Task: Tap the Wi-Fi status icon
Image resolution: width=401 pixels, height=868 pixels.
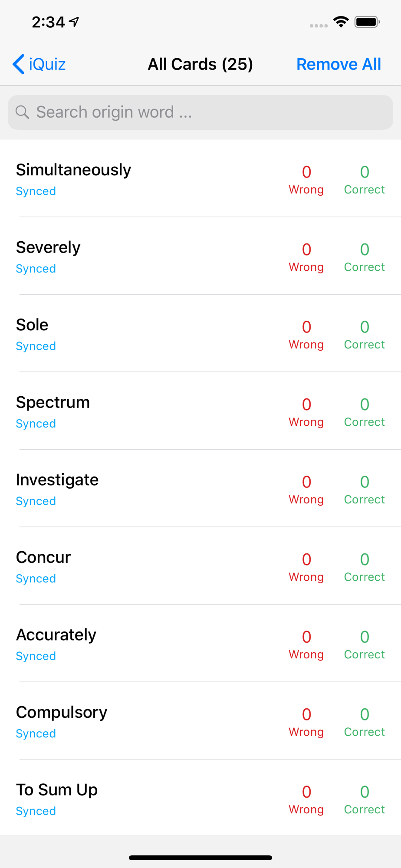Action: click(x=341, y=22)
